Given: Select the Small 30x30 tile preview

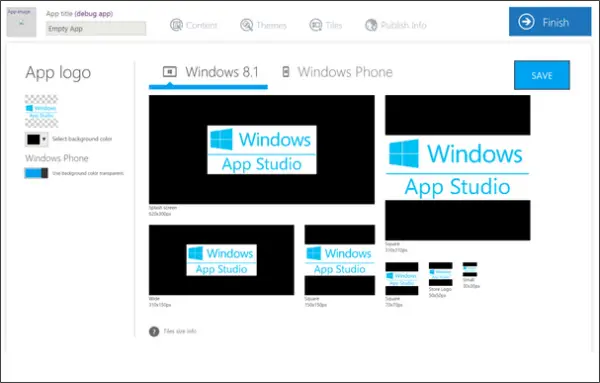Looking at the screenshot, I should (470, 269).
